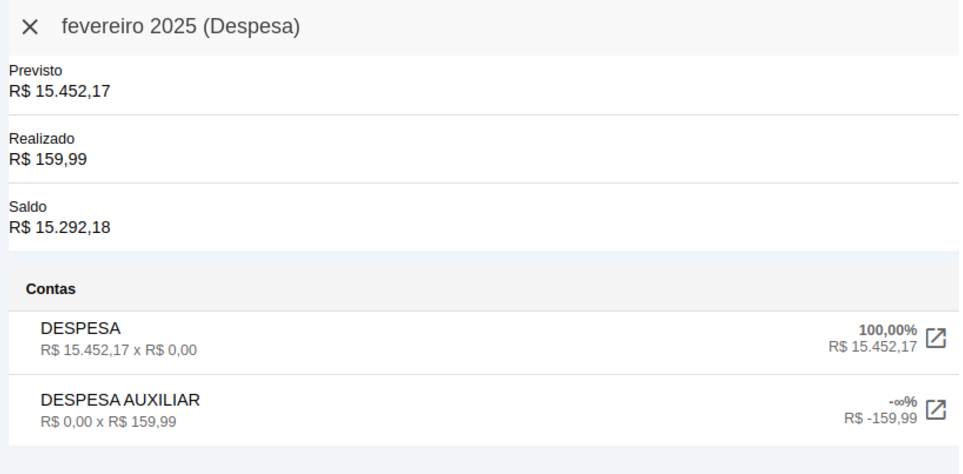Click the 100,00% percentage for DESPESA
This screenshot has width=963, height=474.
pyautogui.click(x=887, y=330)
